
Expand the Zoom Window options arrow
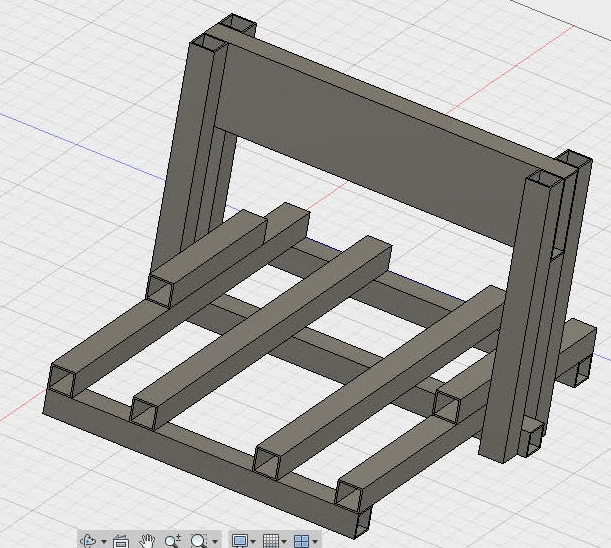click(215, 541)
